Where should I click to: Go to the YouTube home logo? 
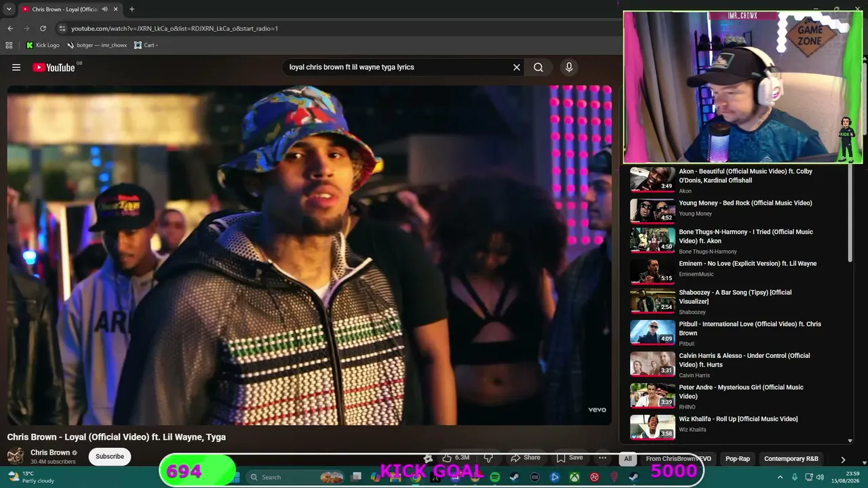coord(55,67)
